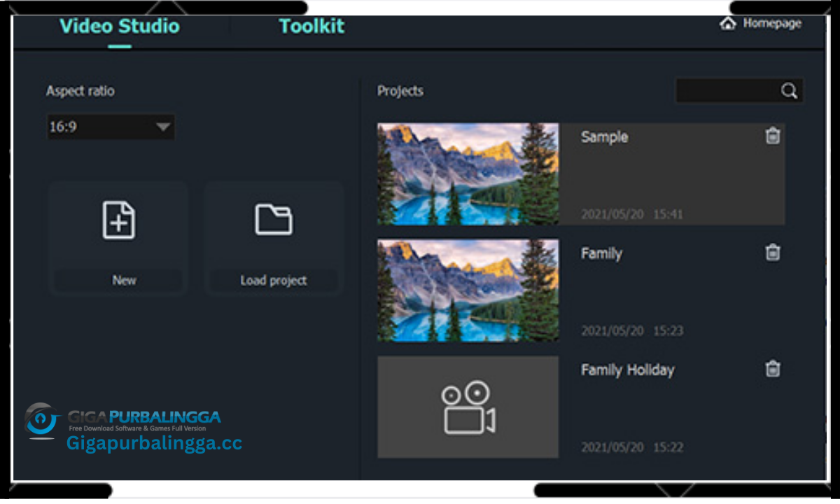Select the Family Holiday project title
The image size is (840, 504).
(627, 370)
